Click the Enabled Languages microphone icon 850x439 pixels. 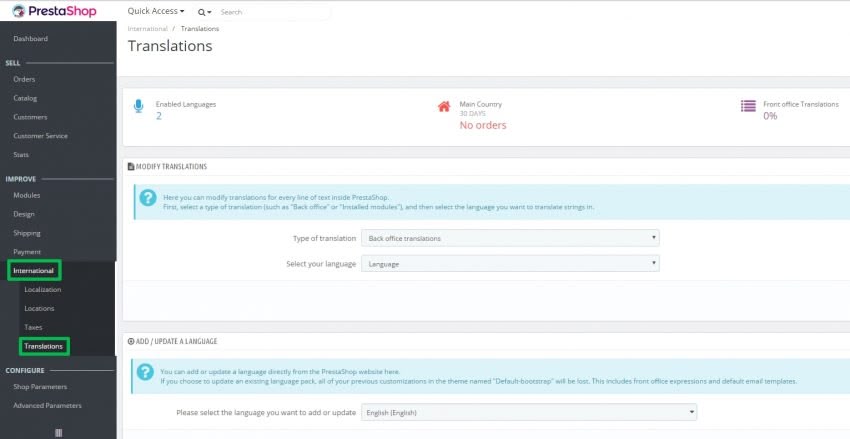[138, 106]
